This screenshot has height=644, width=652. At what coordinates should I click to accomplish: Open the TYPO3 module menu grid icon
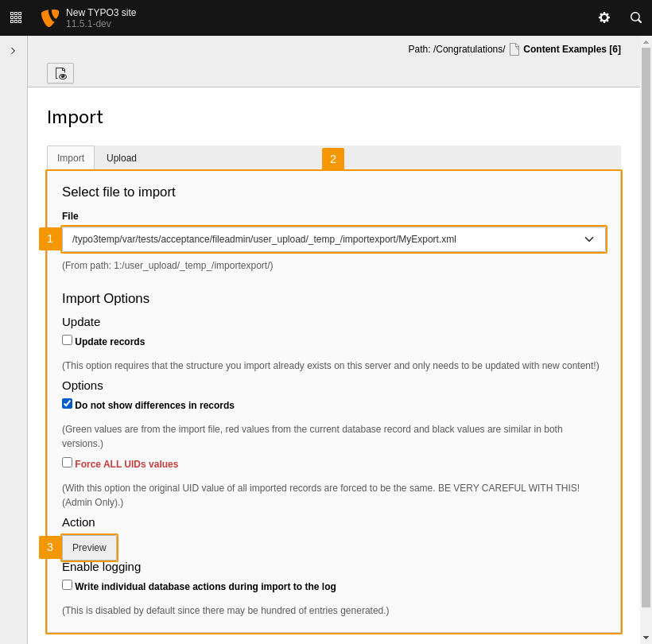click(16, 17)
